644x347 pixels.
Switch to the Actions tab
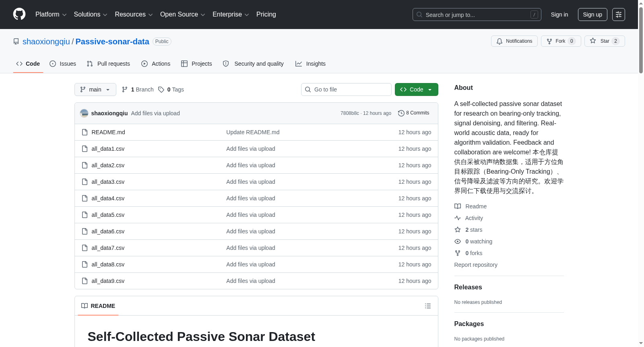click(x=156, y=64)
